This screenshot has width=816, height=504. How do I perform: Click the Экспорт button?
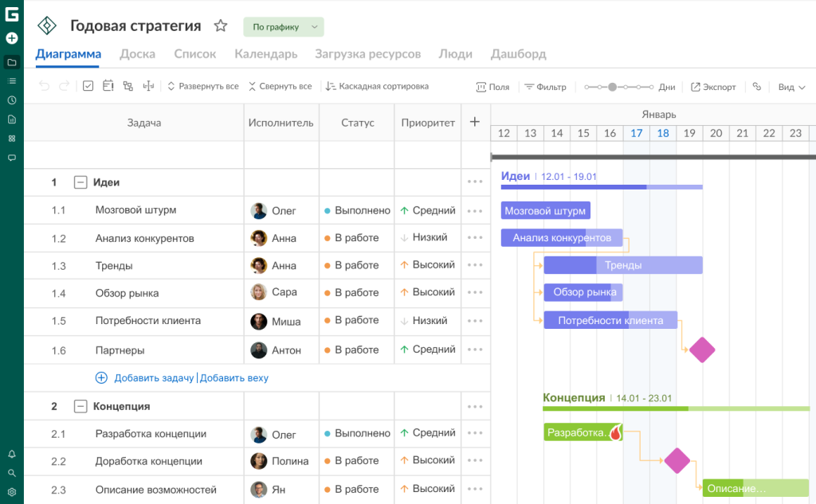(713, 87)
